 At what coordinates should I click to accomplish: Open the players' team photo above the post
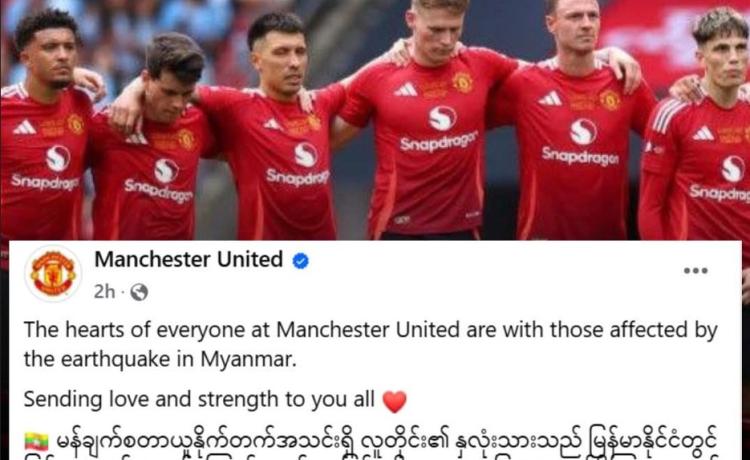coord(375,120)
